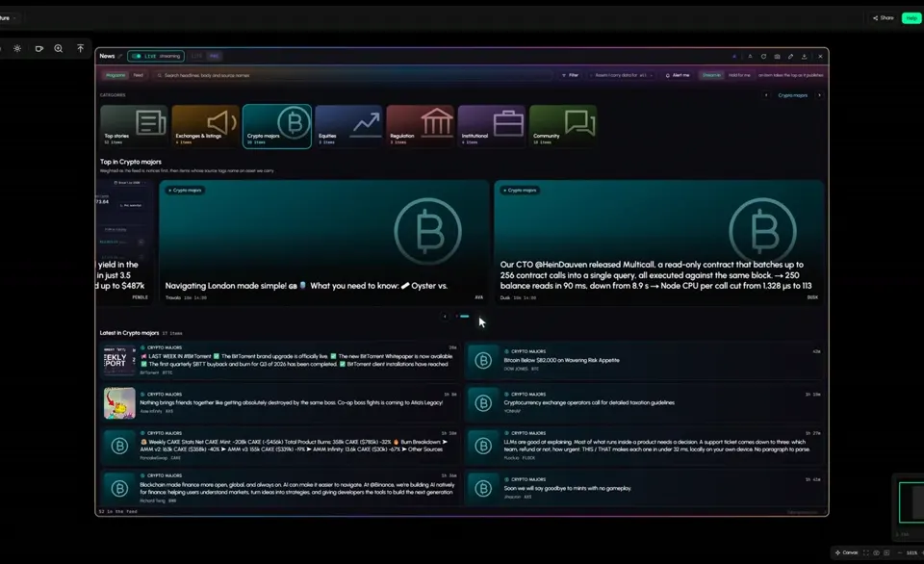Click the eye preview icon in bottom bar
Viewport: 924px width, 564px height.
point(876,552)
